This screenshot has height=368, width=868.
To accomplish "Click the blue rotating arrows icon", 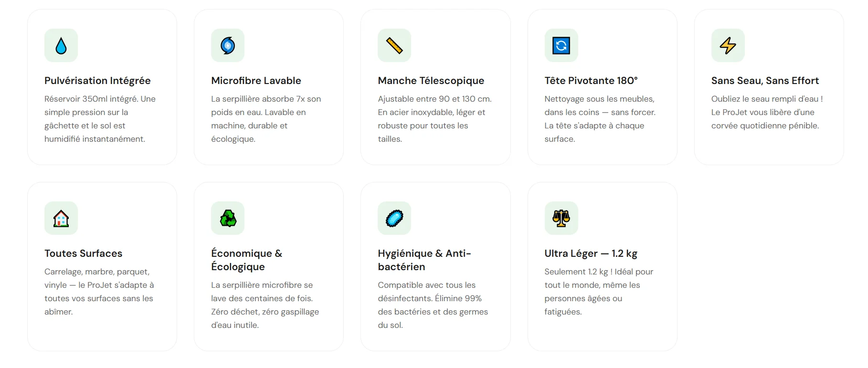I will 561,46.
